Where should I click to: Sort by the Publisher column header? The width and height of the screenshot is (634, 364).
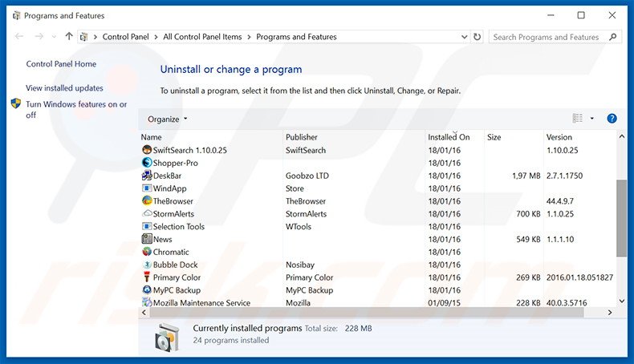[301, 137]
